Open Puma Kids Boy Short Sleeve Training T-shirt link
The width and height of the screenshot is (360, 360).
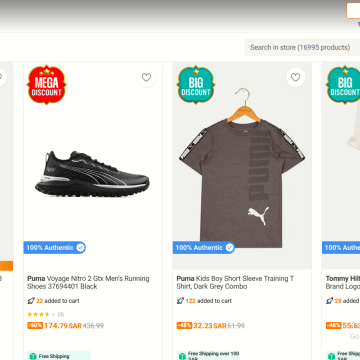pyautogui.click(x=235, y=282)
